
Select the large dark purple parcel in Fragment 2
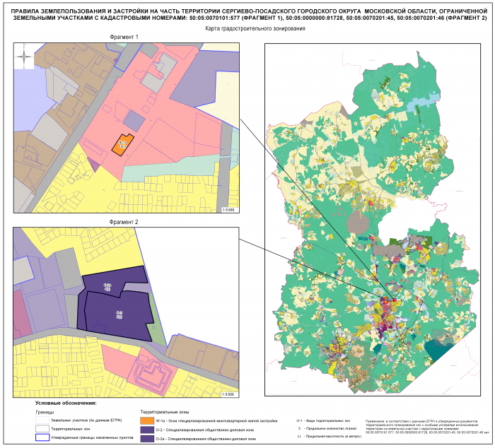pyautogui.click(x=119, y=313)
